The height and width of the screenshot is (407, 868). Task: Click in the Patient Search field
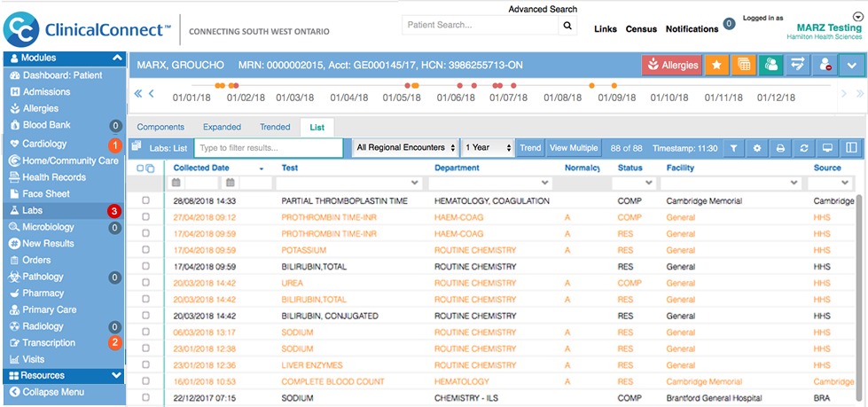[x=480, y=26]
